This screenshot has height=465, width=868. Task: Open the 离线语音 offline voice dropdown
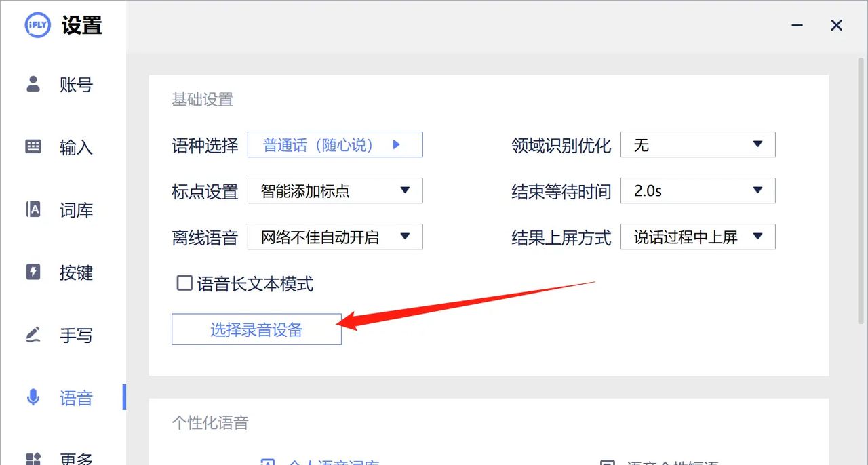pyautogui.click(x=335, y=237)
